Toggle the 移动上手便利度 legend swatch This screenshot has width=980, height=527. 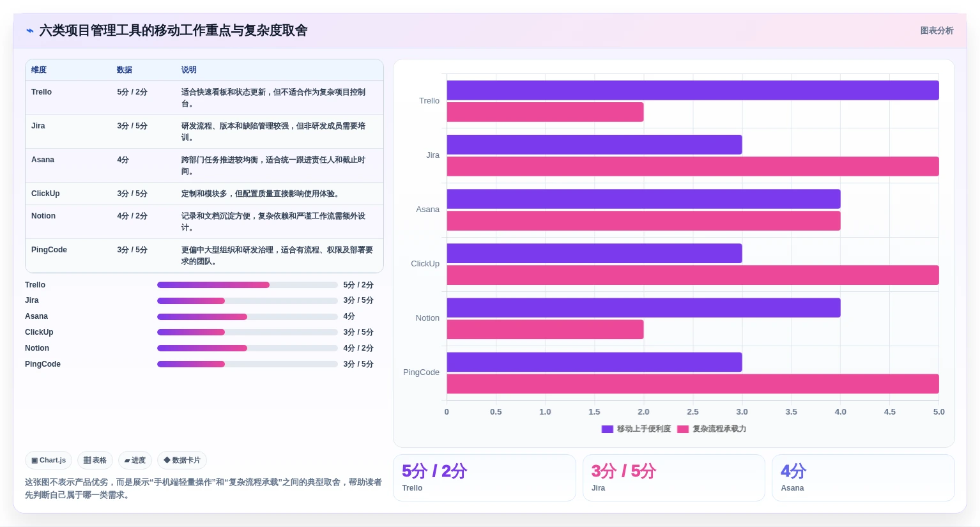607,429
